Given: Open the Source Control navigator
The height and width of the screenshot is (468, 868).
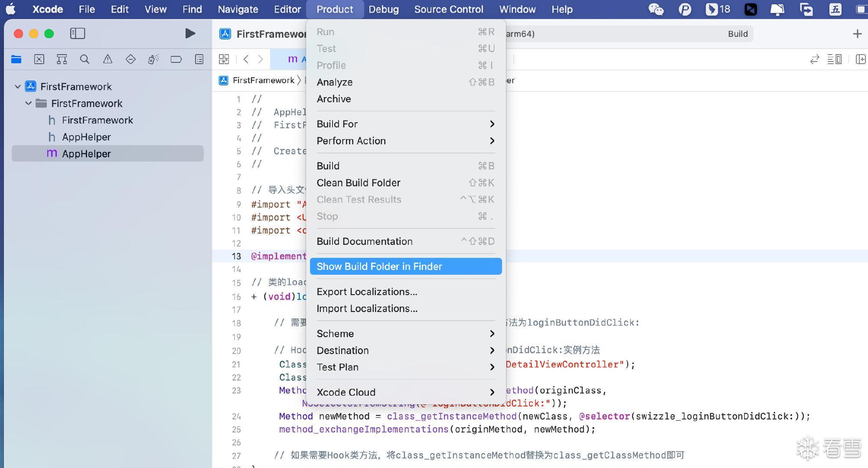Looking at the screenshot, I should (x=39, y=59).
